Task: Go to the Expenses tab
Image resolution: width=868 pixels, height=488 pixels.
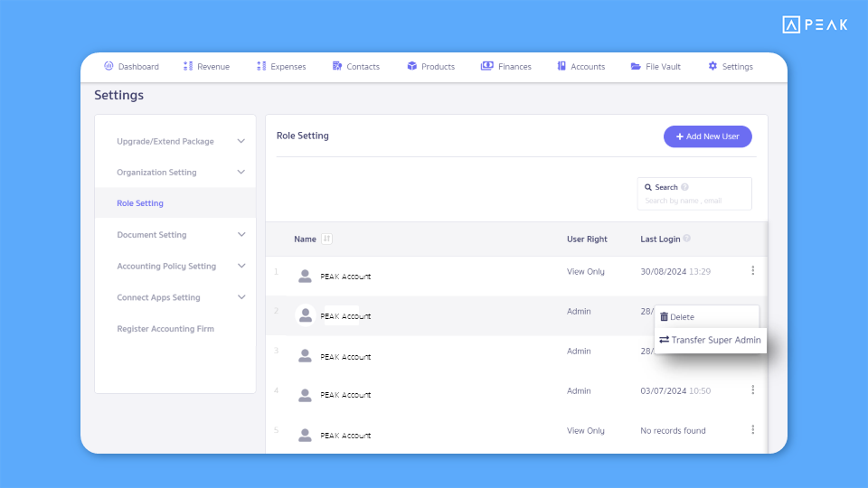Action: click(281, 66)
